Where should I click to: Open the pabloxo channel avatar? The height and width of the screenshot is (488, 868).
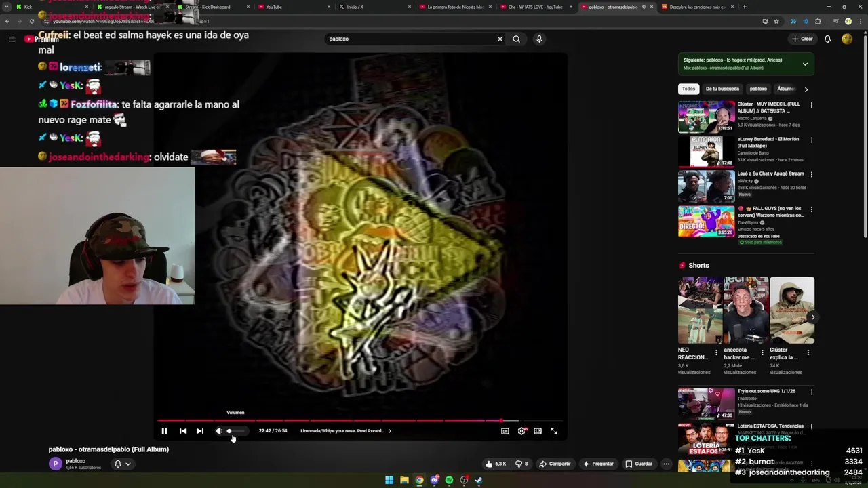(56, 464)
